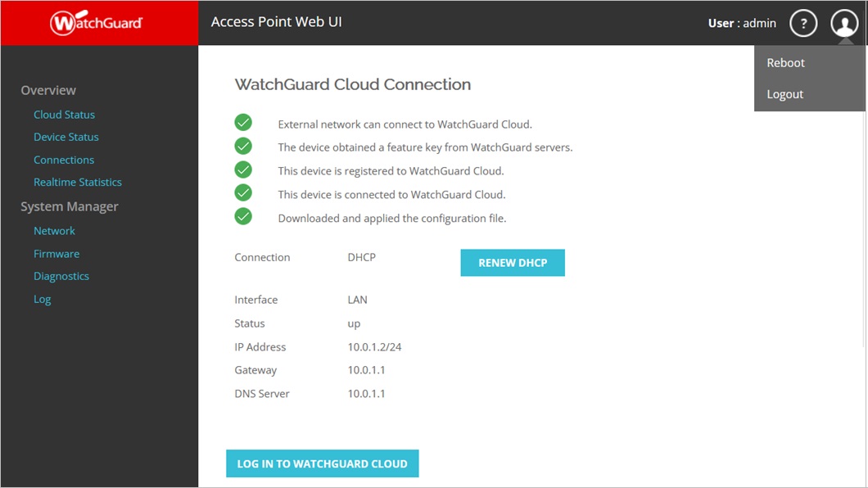This screenshot has height=488, width=868.
Task: Click the checkmark for feature key status
Action: click(x=243, y=146)
